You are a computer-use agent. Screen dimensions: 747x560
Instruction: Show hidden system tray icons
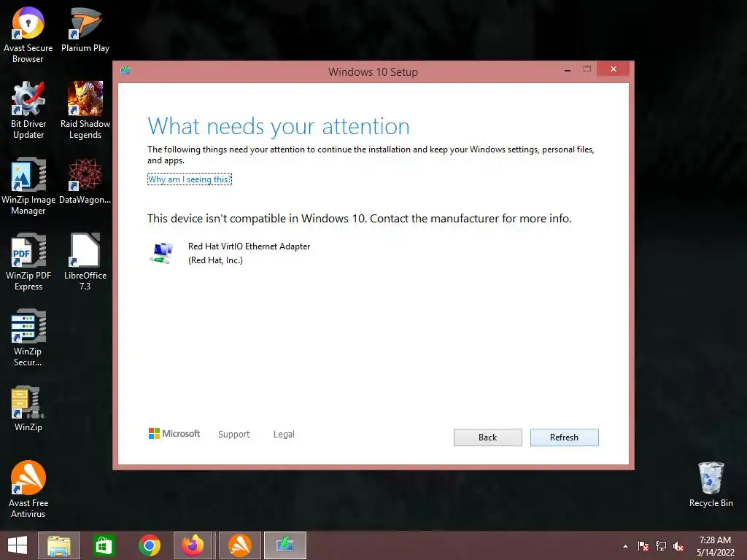pos(625,546)
